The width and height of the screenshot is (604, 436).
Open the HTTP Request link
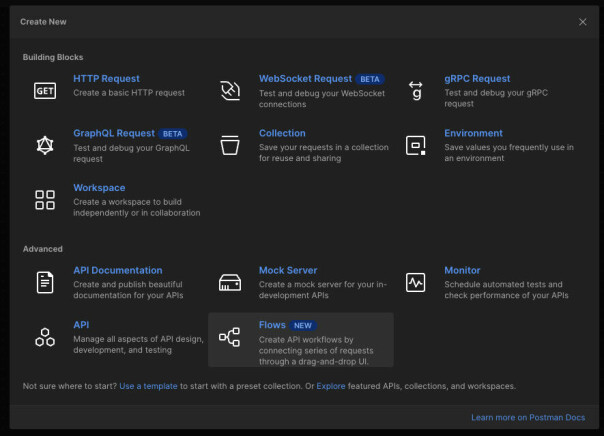(x=106, y=79)
